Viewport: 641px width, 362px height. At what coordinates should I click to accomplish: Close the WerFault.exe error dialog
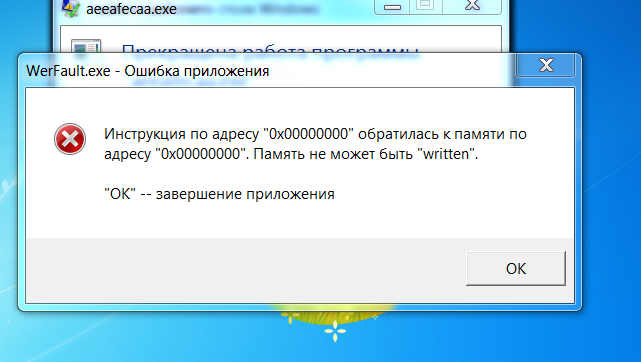pyautogui.click(x=546, y=65)
